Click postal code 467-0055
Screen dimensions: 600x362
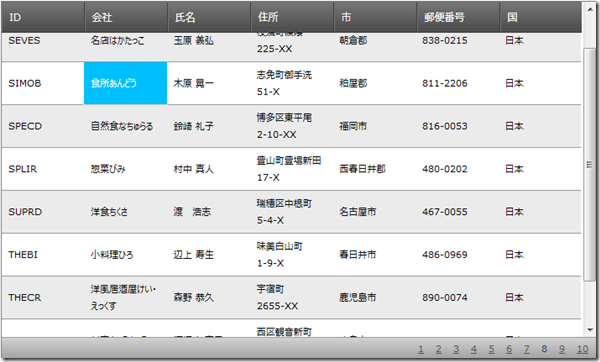pos(445,212)
